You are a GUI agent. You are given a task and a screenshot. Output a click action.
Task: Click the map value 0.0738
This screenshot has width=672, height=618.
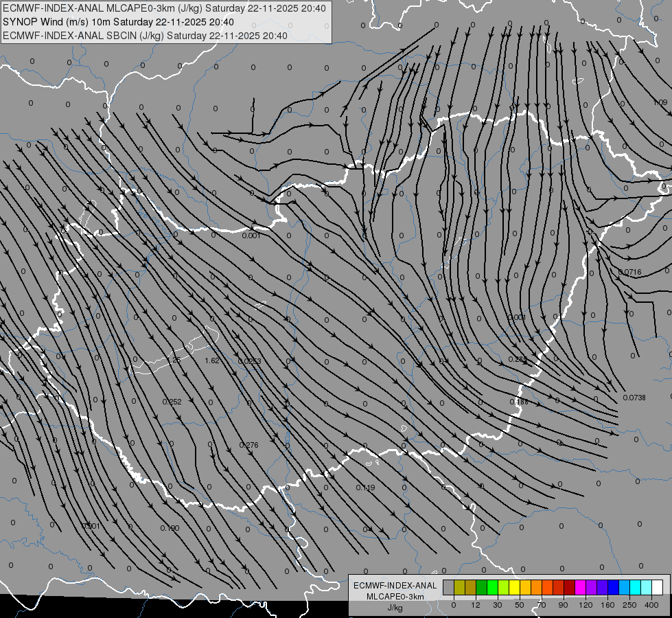pyautogui.click(x=634, y=398)
